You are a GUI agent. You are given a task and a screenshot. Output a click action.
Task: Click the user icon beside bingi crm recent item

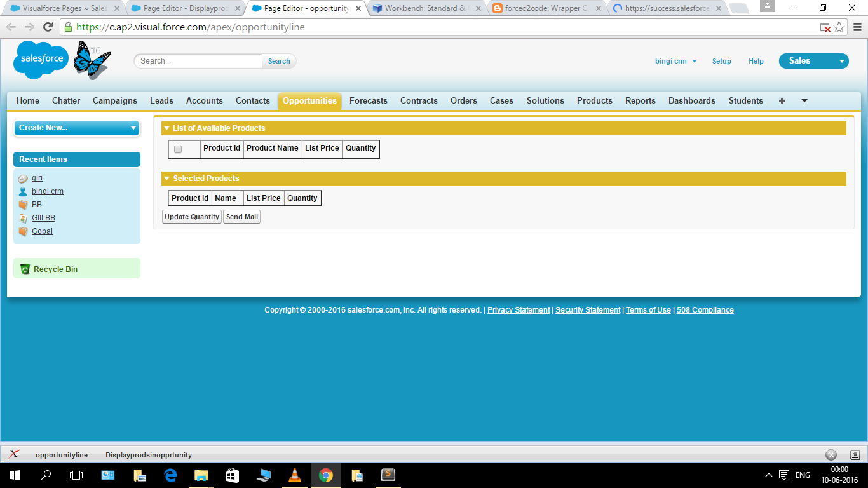click(x=23, y=191)
